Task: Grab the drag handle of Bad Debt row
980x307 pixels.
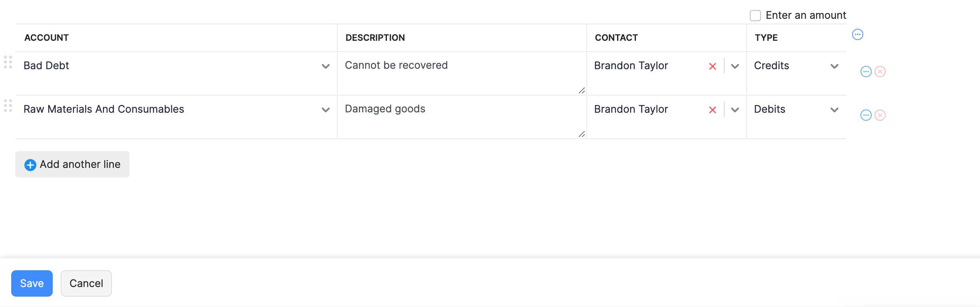Action: [x=8, y=62]
